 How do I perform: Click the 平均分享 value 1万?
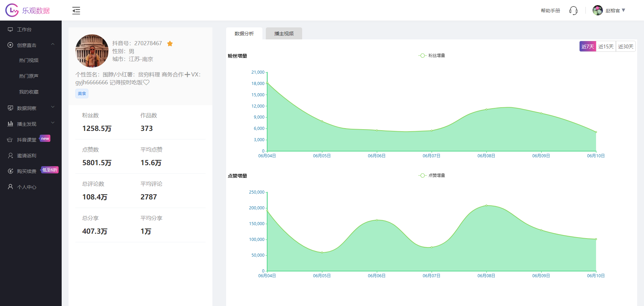pyautogui.click(x=146, y=231)
